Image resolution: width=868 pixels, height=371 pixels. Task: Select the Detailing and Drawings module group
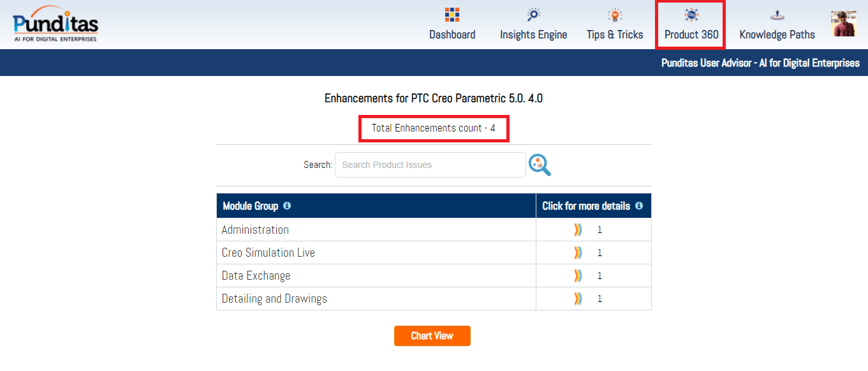[274, 299]
